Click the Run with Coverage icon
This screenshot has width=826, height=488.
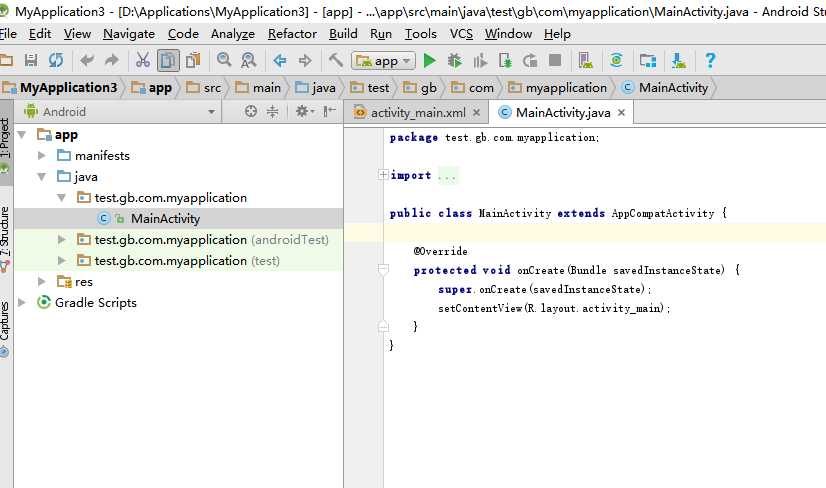click(479, 61)
